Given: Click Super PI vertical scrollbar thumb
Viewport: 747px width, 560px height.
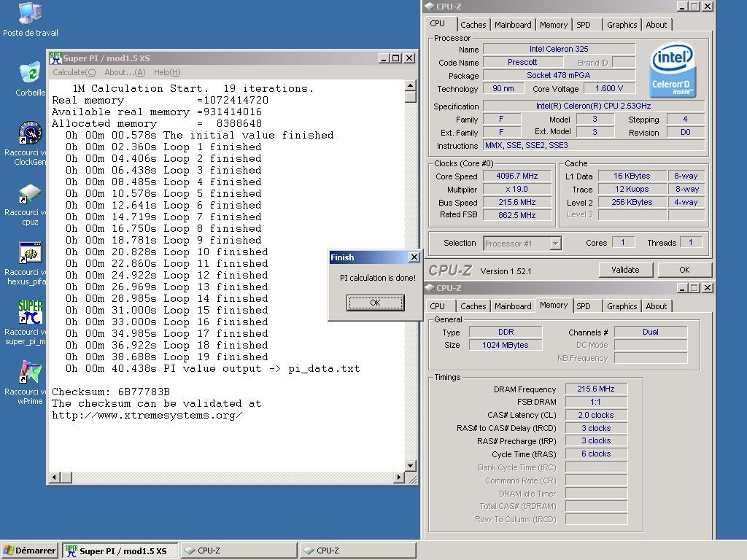Looking at the screenshot, I should 410,97.
